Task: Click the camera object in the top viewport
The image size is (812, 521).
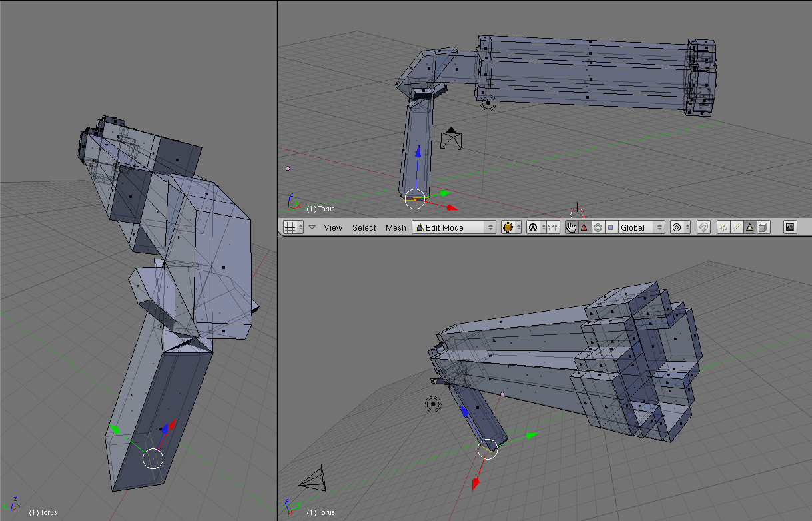Action: (451, 139)
